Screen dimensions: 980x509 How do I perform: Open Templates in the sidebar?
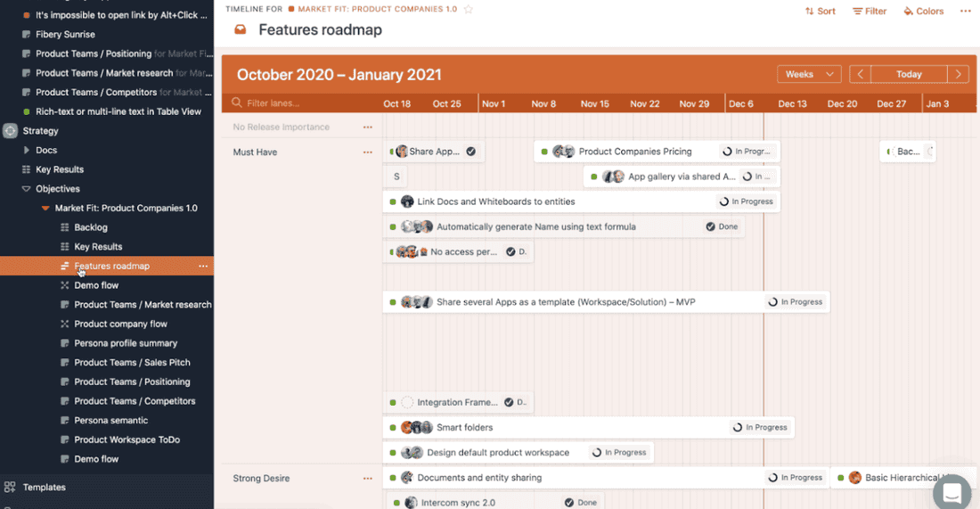44,487
